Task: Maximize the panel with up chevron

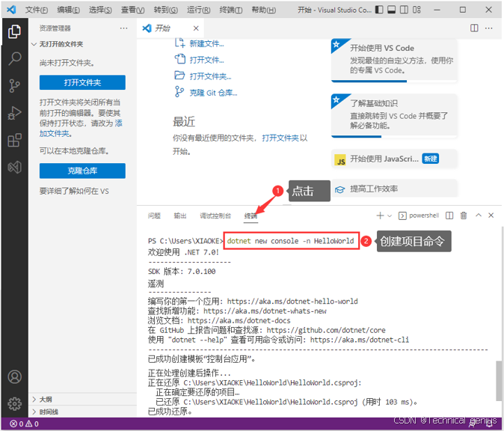Action: pos(479,215)
